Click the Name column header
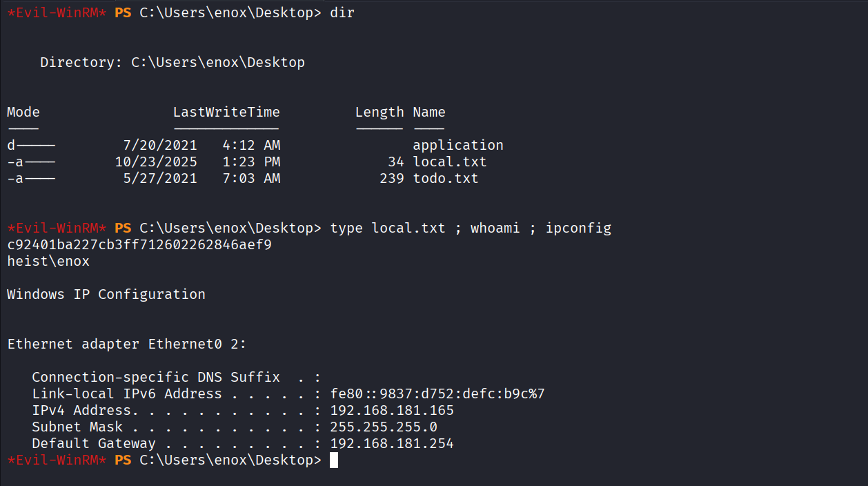The width and height of the screenshot is (868, 486). click(428, 113)
